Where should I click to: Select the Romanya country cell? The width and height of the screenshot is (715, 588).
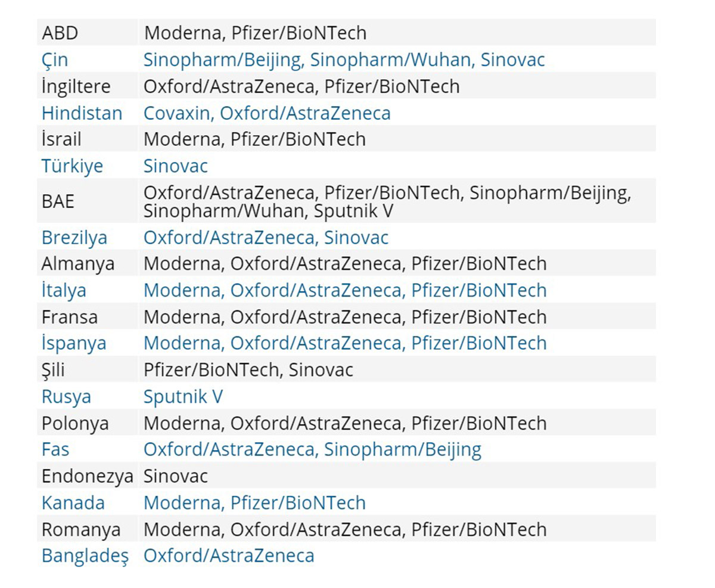(x=81, y=529)
